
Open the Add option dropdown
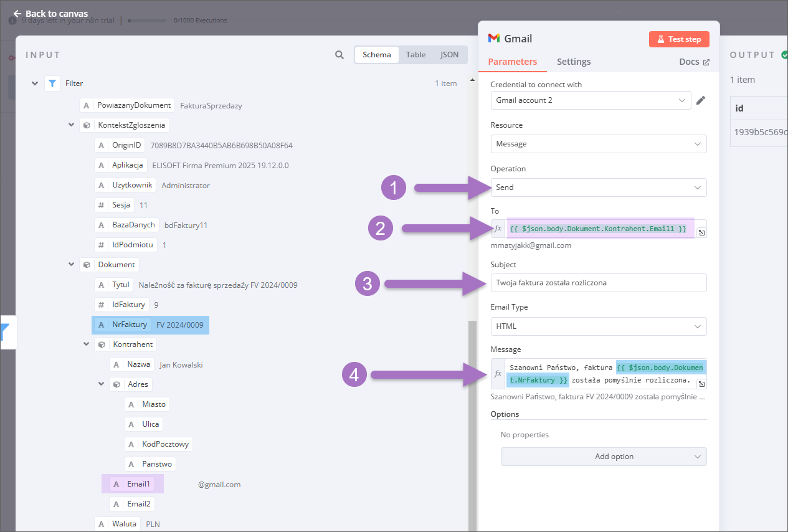[603, 457]
